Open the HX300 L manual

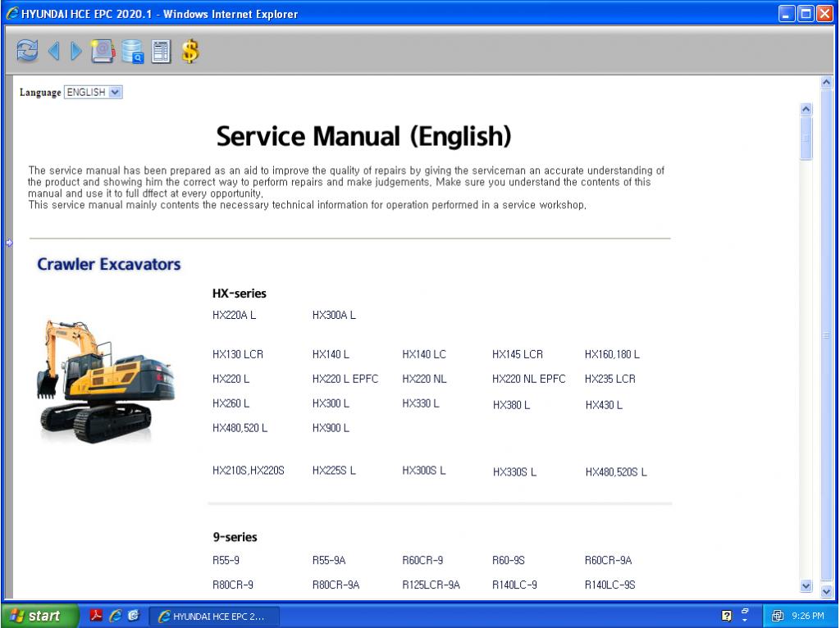pos(331,403)
